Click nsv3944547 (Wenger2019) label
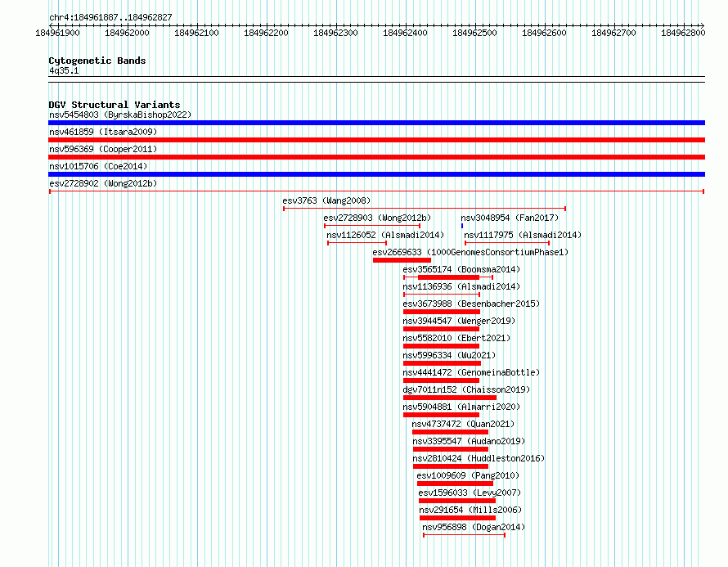728x567 pixels. tap(459, 321)
